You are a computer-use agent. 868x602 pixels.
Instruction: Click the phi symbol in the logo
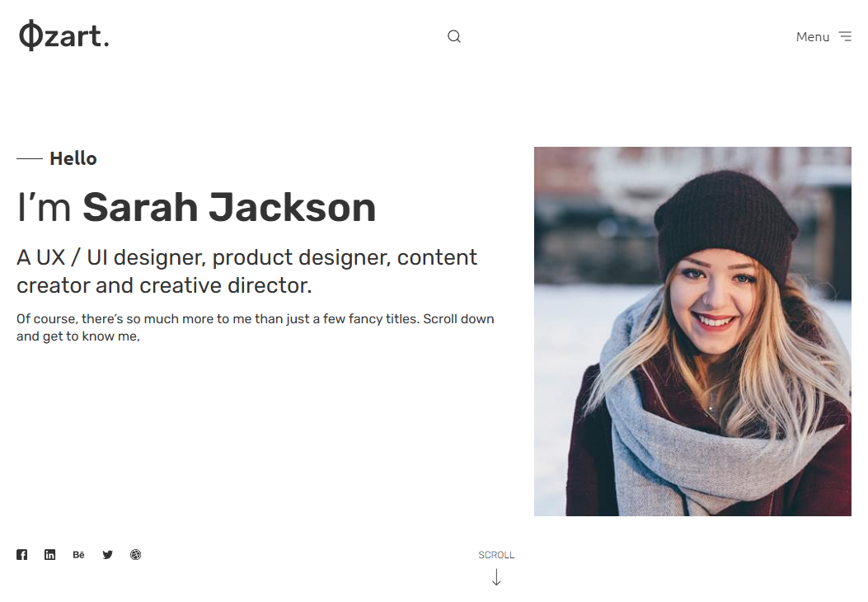(30, 36)
